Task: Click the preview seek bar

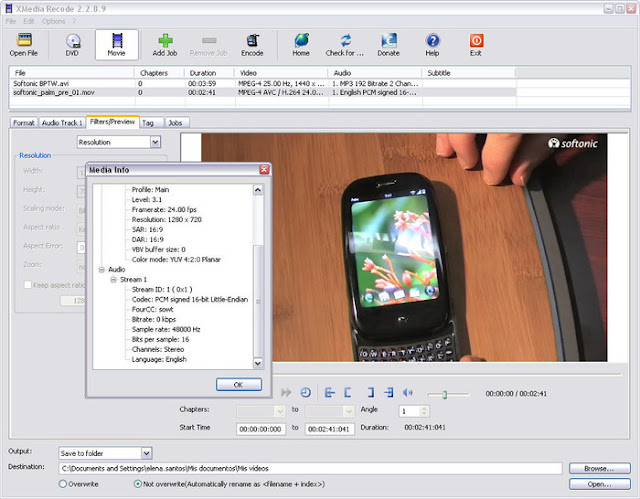Action: pyautogui.click(x=447, y=373)
